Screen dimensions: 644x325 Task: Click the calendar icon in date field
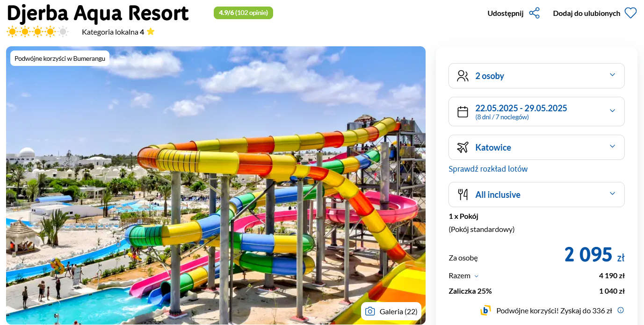pyautogui.click(x=463, y=112)
